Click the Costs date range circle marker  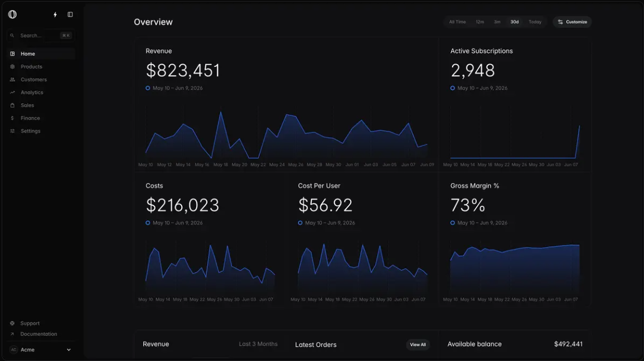(148, 223)
